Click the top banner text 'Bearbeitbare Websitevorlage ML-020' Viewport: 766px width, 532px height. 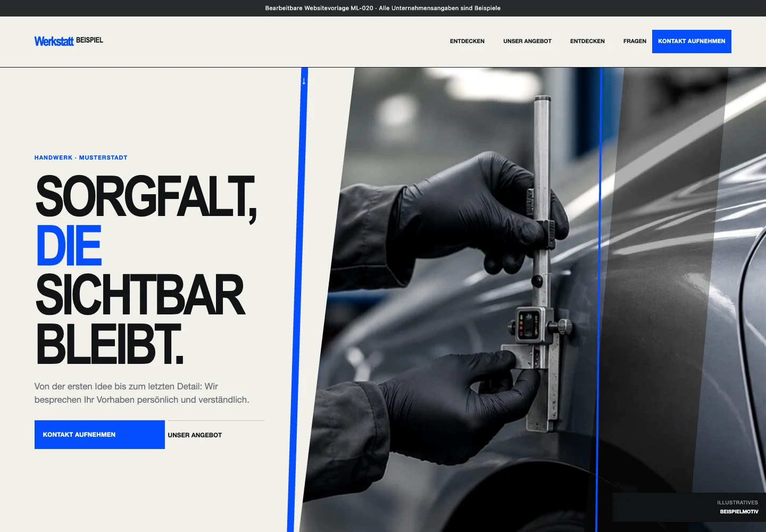319,8
